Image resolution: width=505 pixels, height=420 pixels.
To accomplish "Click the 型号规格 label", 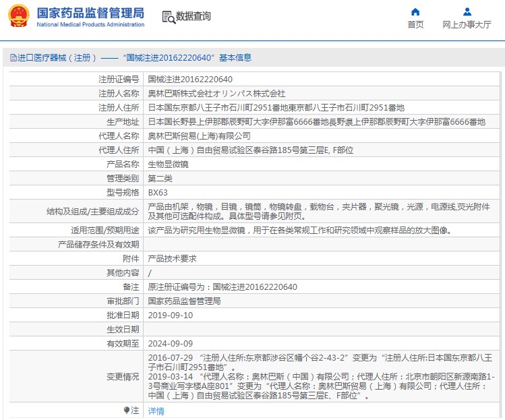I will point(123,193).
